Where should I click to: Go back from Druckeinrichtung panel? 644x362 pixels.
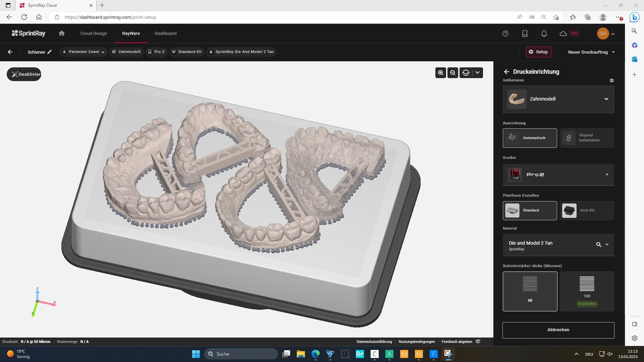[x=506, y=72]
